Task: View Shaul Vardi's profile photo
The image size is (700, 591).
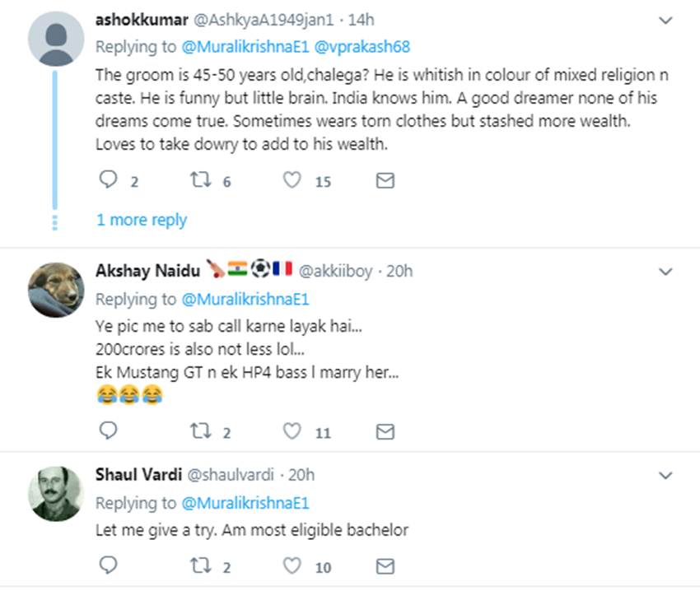Action: click(56, 494)
